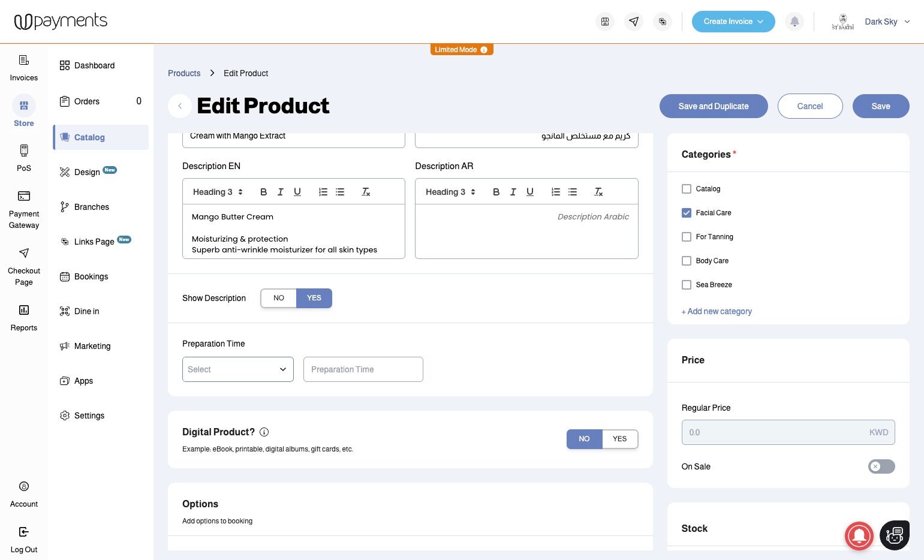Click the notification bell icon in header
Image resolution: width=924 pixels, height=560 pixels.
(x=794, y=22)
